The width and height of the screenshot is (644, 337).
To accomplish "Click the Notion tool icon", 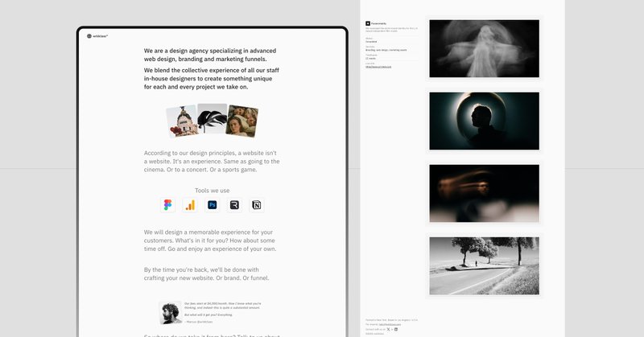I will (256, 205).
